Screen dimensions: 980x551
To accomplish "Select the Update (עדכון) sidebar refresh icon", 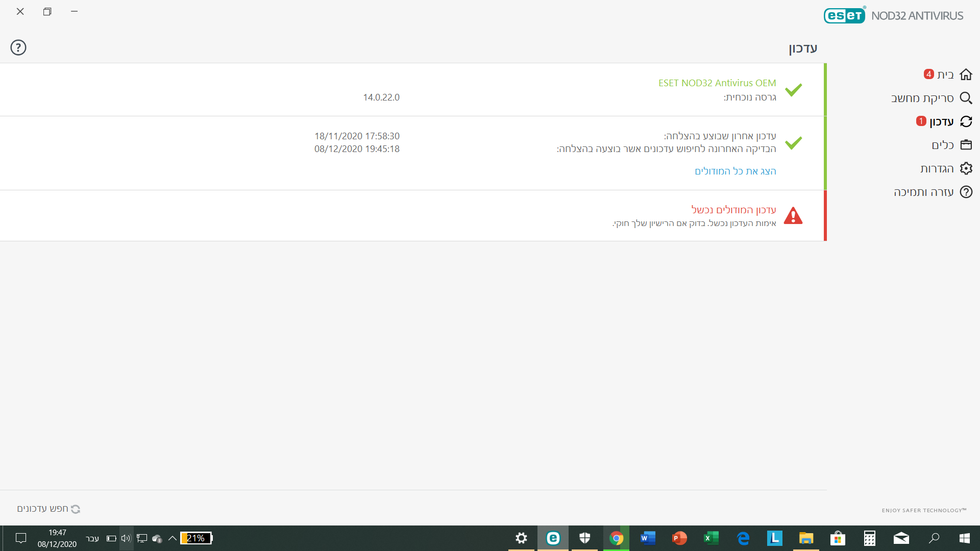I will tap(966, 121).
